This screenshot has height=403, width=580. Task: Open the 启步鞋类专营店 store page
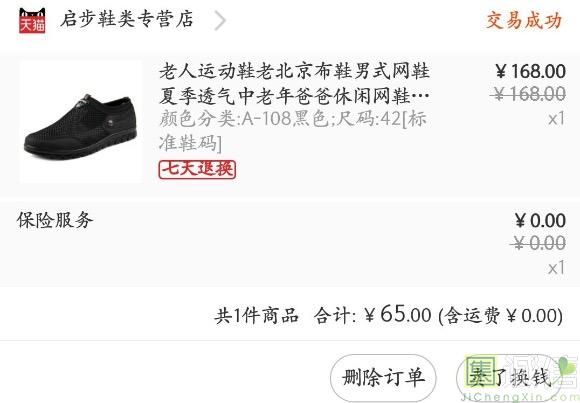point(127,19)
